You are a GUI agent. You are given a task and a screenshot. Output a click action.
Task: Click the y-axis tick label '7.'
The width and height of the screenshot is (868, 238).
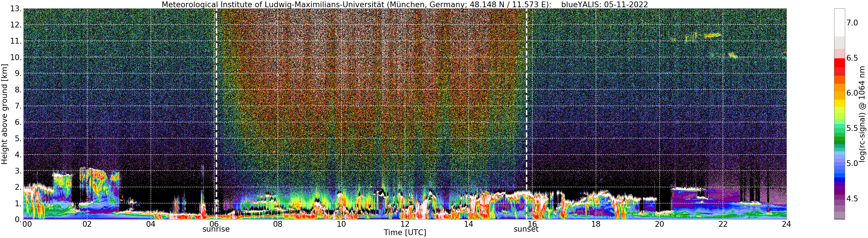[x=18, y=106]
